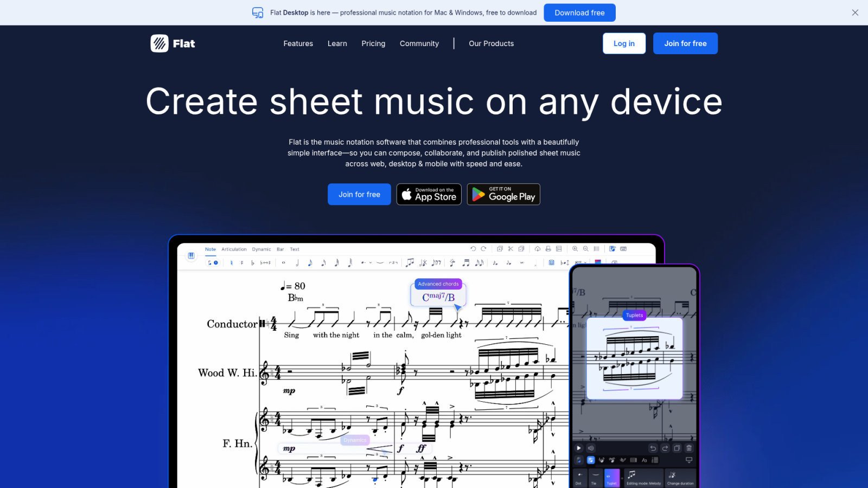
Task: Click the Zoom in magnifier in the editor
Action: 575,249
